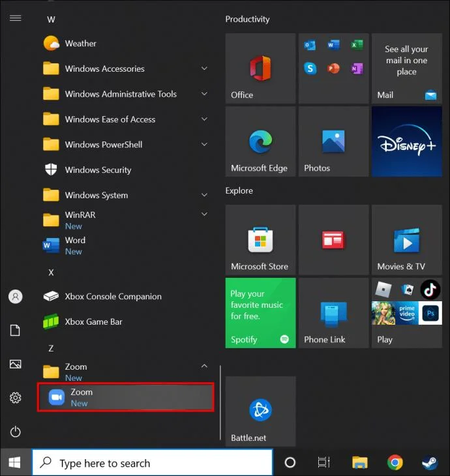Expand Windows PowerShell folder chevron
Viewport: 450px width, 476px height.
pos(204,145)
